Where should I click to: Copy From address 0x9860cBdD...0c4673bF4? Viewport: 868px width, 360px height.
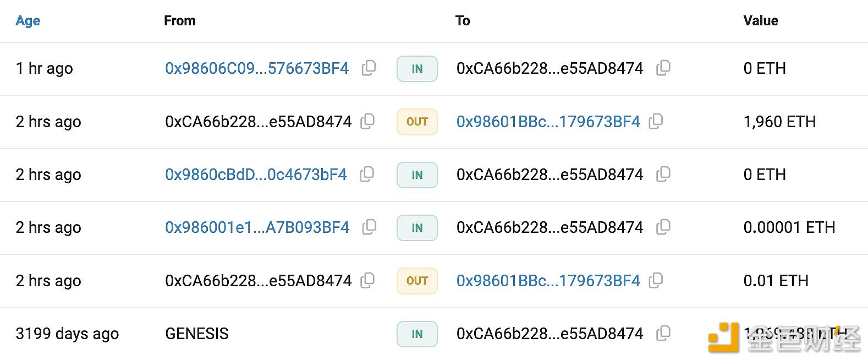(x=367, y=174)
